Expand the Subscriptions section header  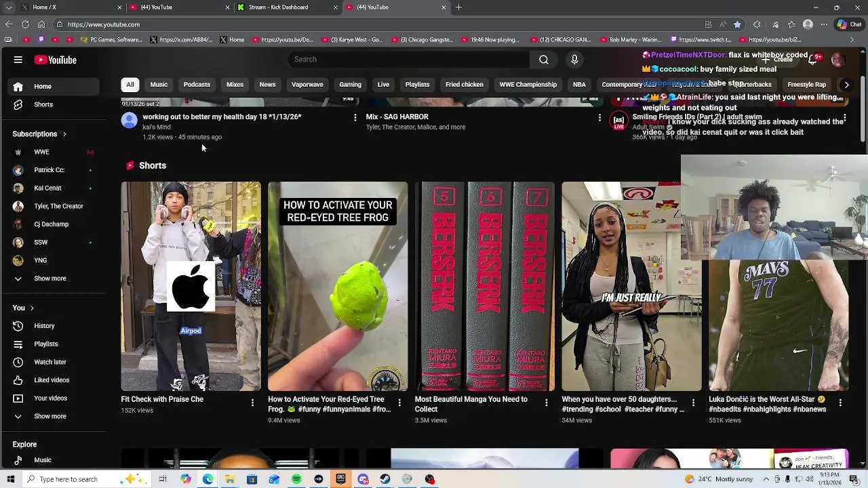[x=40, y=134]
